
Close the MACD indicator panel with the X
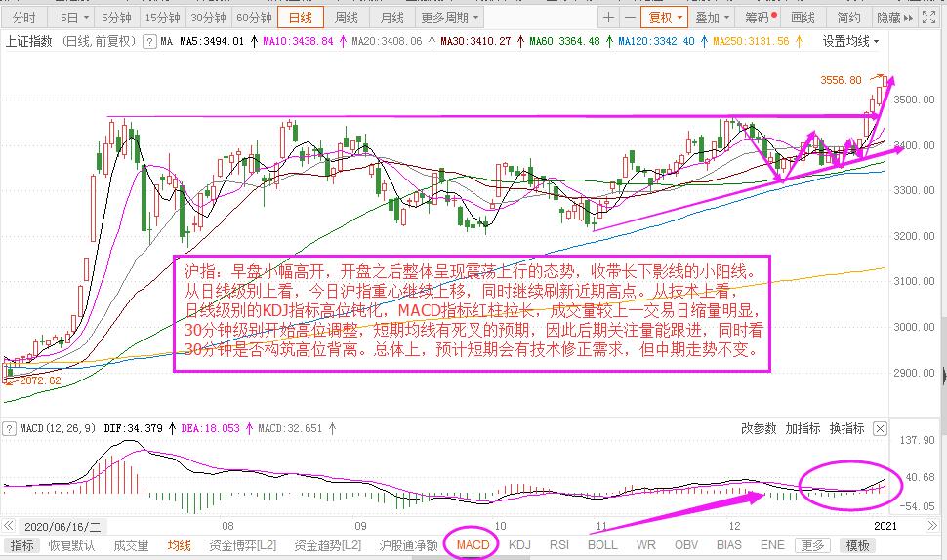click(880, 428)
